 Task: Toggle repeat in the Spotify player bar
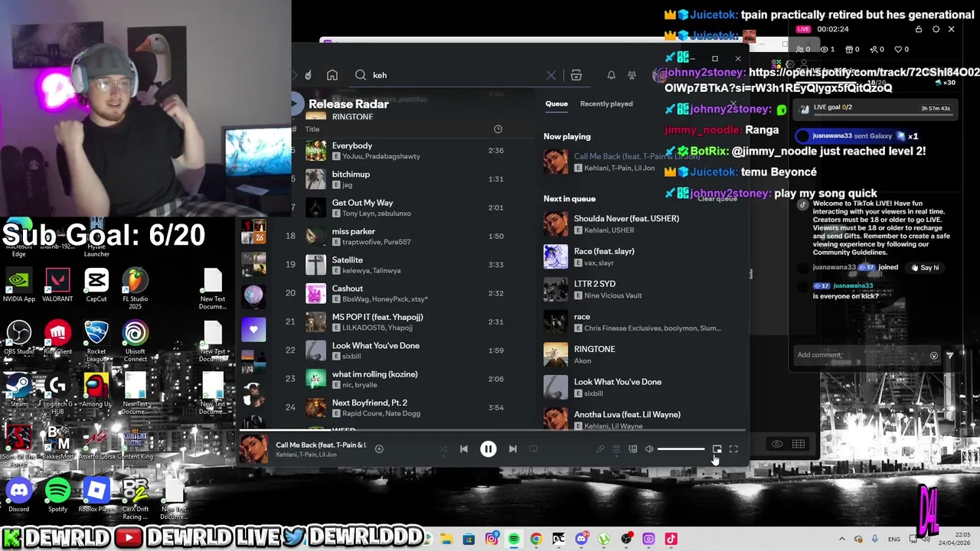pos(533,449)
